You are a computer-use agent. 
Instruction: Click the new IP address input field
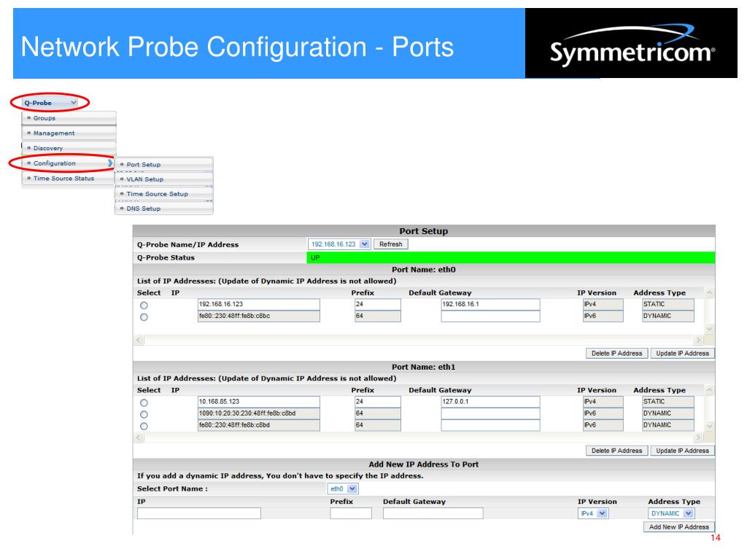(x=198, y=513)
